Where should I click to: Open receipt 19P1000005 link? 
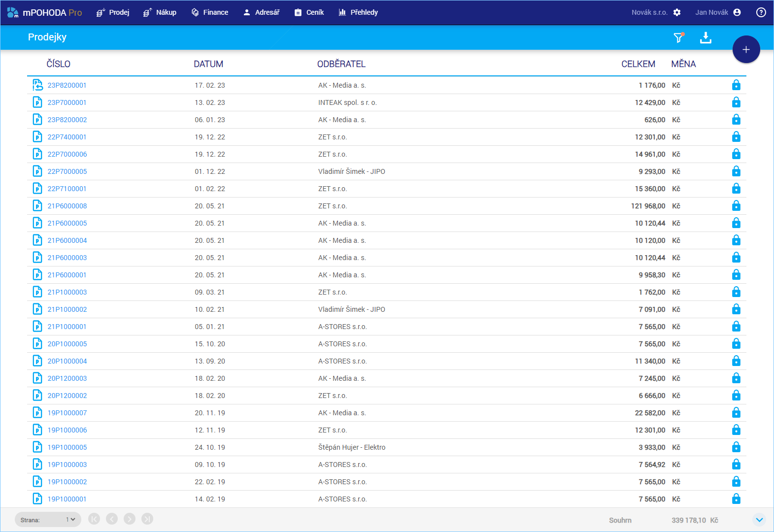pos(67,447)
